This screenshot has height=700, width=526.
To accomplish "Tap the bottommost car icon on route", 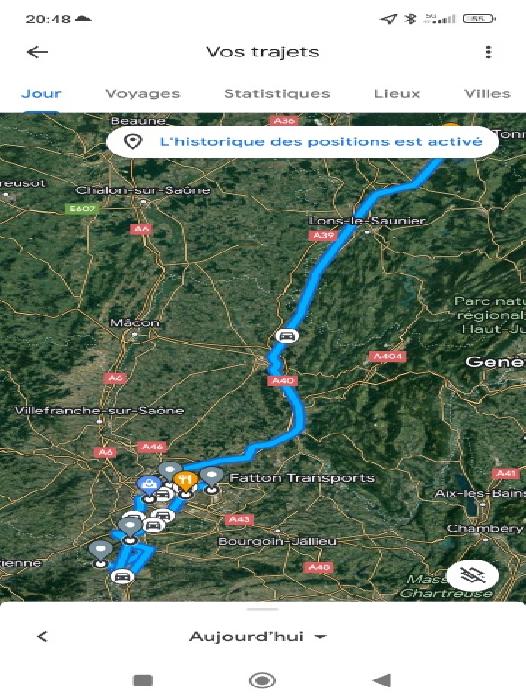I will (x=122, y=576).
